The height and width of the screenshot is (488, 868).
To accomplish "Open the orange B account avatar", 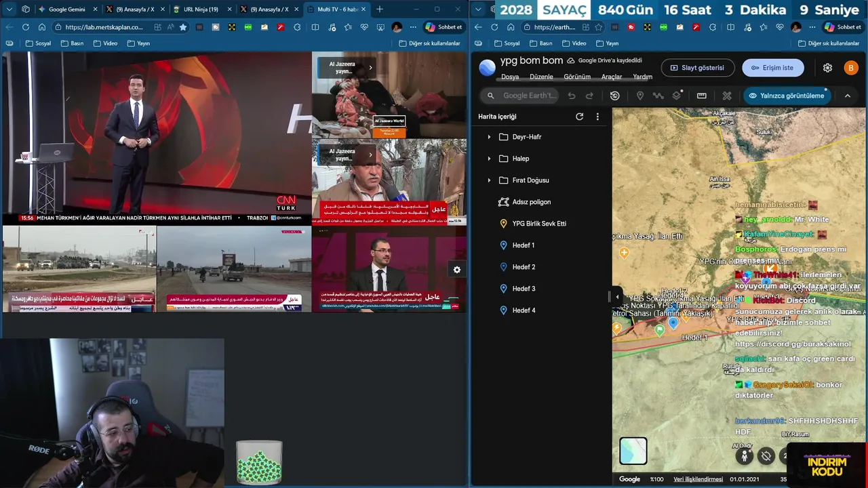I will pyautogui.click(x=850, y=68).
